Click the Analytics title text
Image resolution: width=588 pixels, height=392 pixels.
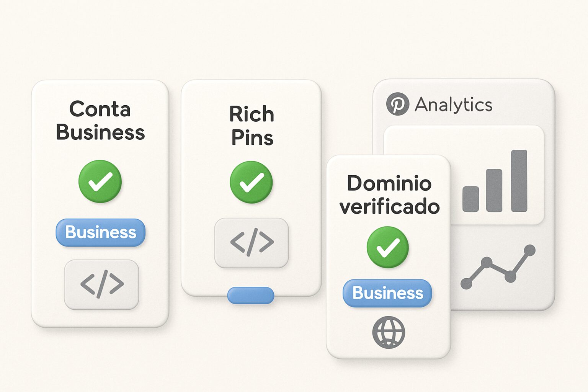pyautogui.click(x=453, y=105)
